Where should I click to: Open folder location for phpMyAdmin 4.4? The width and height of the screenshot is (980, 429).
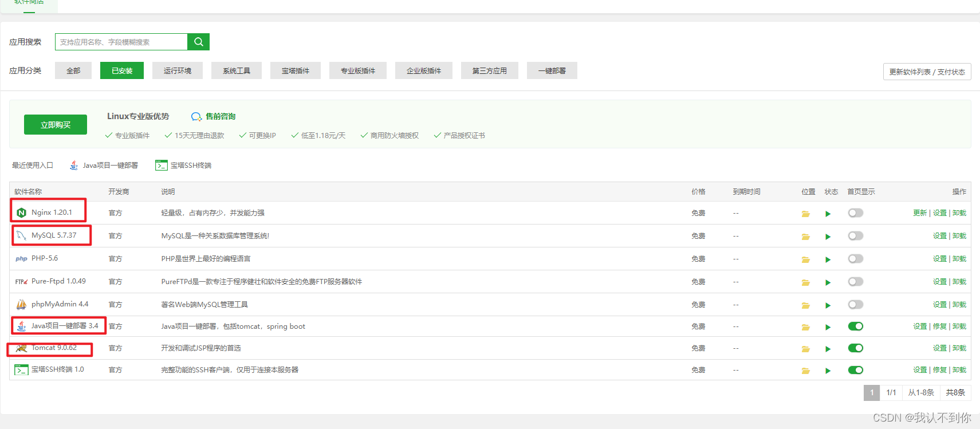805,305
